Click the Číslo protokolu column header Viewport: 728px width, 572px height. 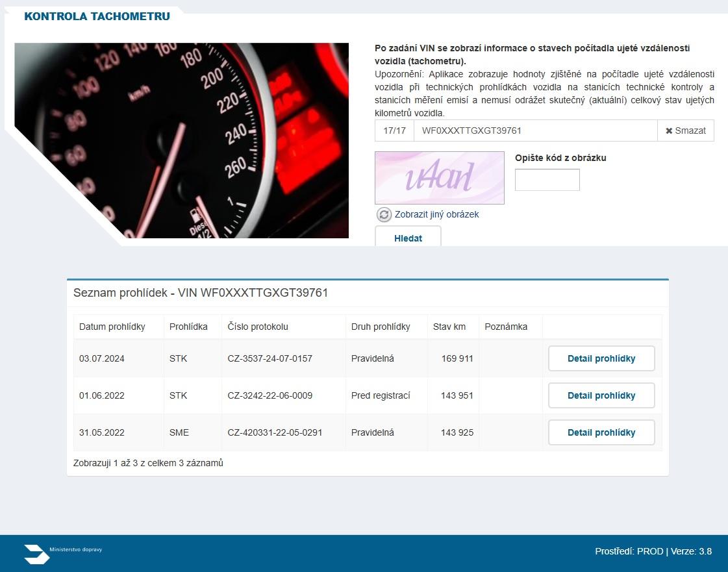[x=258, y=327]
